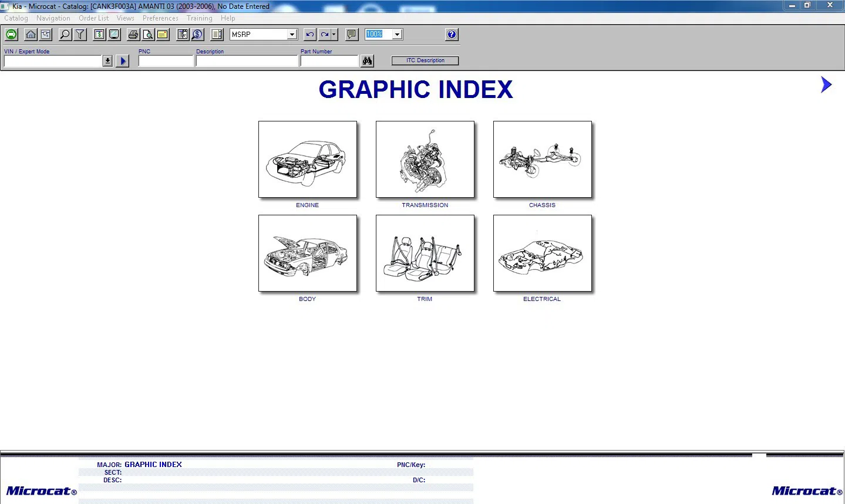Click the CHASSIS category label

tap(542, 205)
